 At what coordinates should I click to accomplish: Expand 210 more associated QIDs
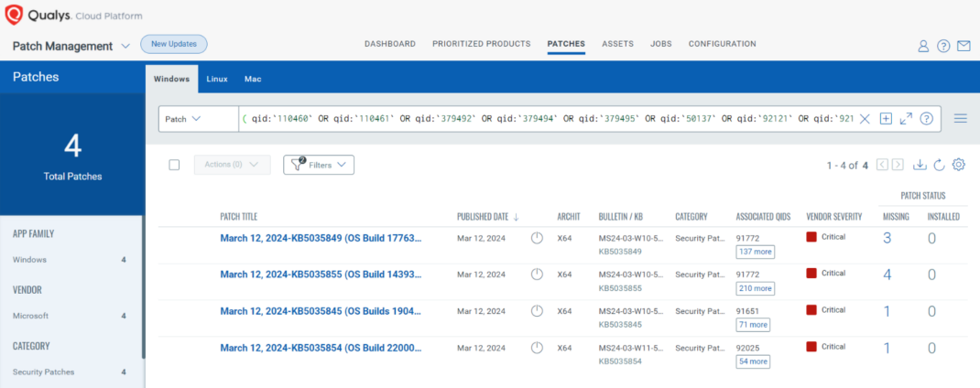pos(755,288)
